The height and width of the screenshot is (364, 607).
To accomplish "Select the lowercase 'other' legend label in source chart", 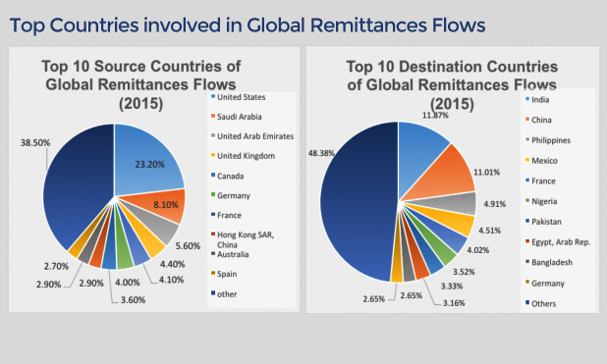I will pos(227,294).
